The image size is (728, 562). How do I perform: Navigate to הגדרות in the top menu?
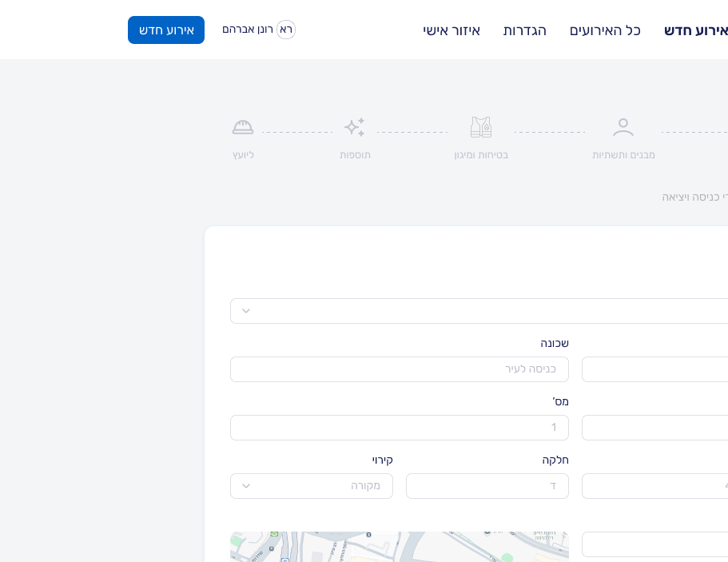[x=525, y=30]
